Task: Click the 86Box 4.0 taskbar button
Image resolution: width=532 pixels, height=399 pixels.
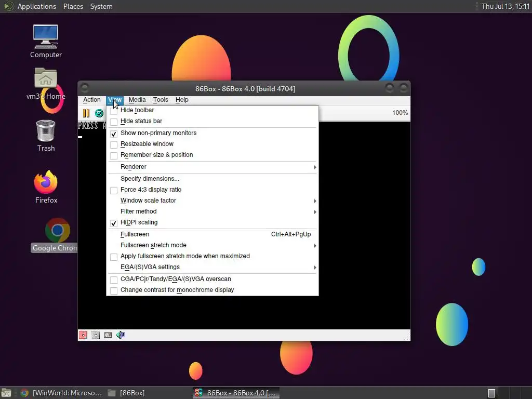Action: [x=236, y=393]
